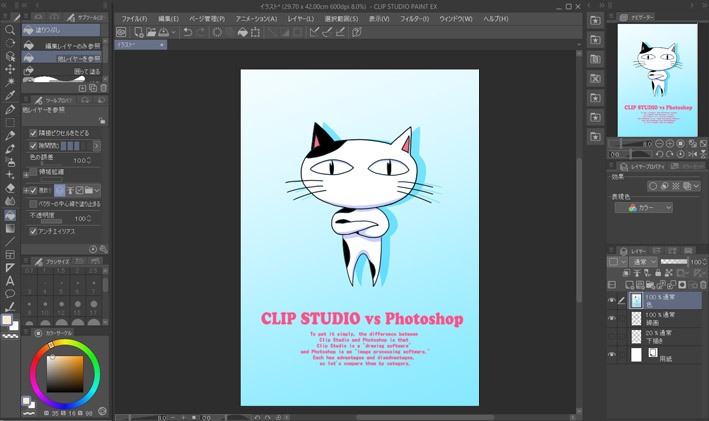
Task: Select the Zoom magnifier tool
Action: [10, 30]
